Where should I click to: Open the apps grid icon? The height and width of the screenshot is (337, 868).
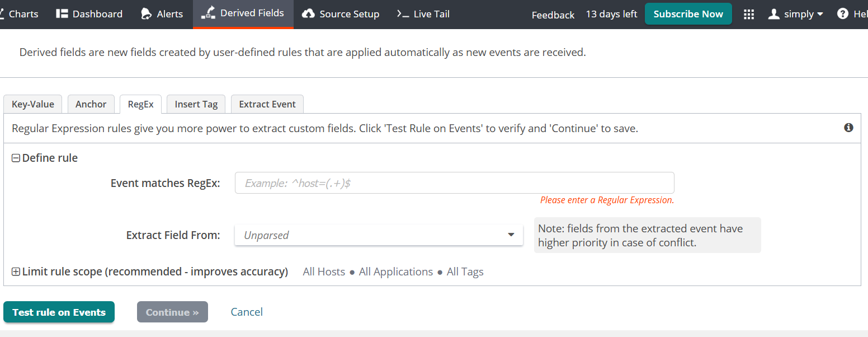click(x=749, y=14)
